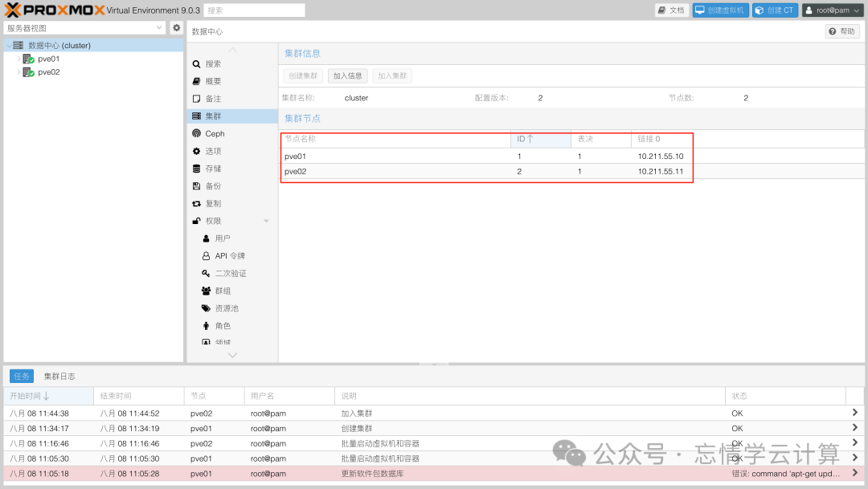This screenshot has height=489, width=868.
Task: Click the 加入集群 button
Action: (x=392, y=75)
